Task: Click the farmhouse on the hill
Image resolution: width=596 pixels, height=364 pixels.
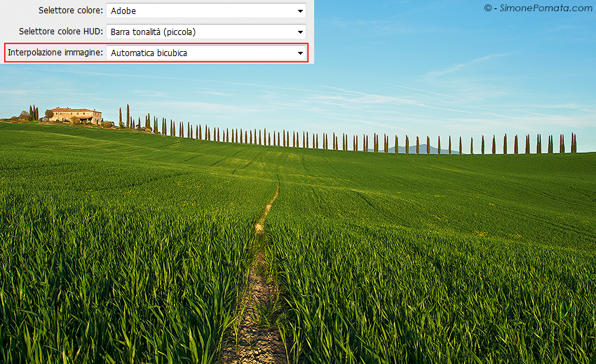Action: click(76, 115)
